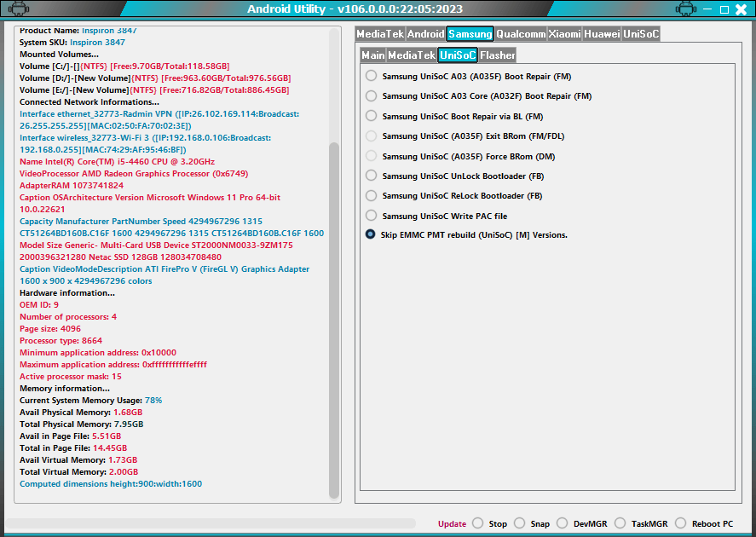Enable Samsung UniSoC Boot Repair via BL

coord(371,116)
